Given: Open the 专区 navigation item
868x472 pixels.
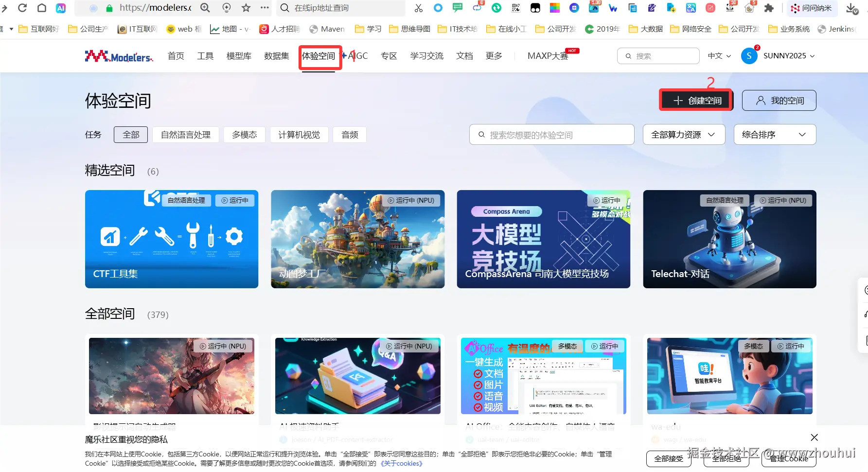Looking at the screenshot, I should click(x=389, y=56).
